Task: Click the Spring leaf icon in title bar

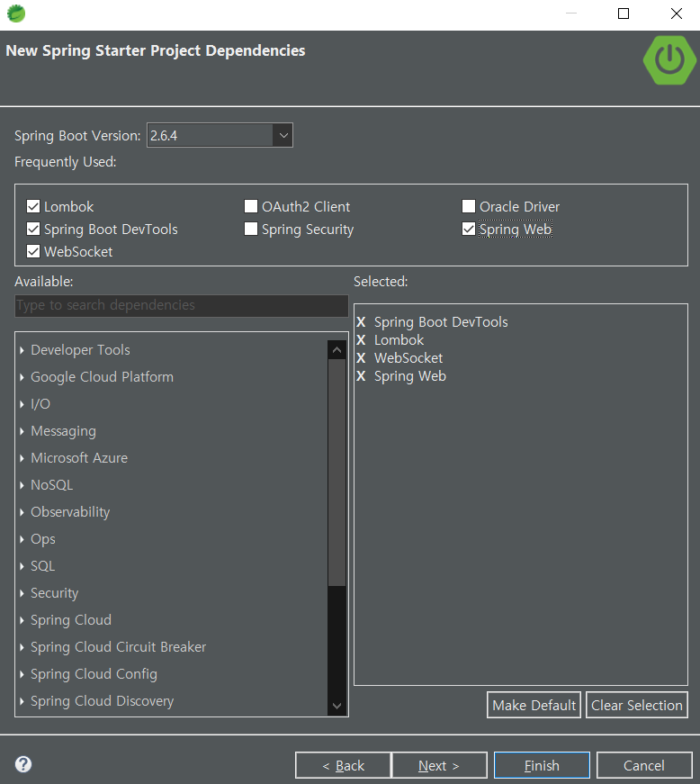Action: tap(16, 14)
